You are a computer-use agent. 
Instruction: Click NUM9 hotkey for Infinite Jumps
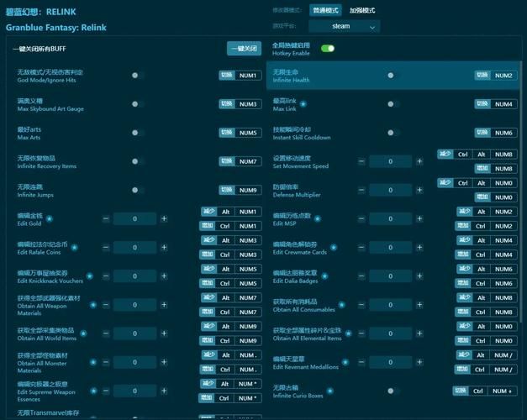click(x=248, y=190)
